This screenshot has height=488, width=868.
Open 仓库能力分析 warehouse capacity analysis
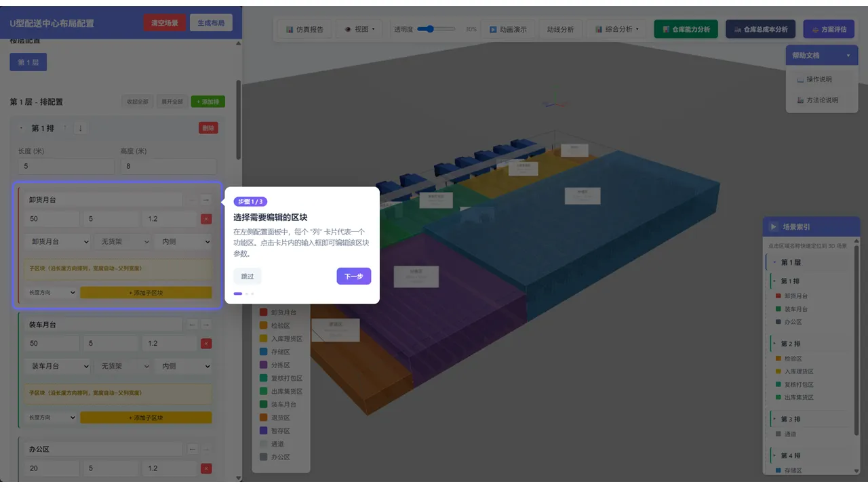(x=686, y=29)
